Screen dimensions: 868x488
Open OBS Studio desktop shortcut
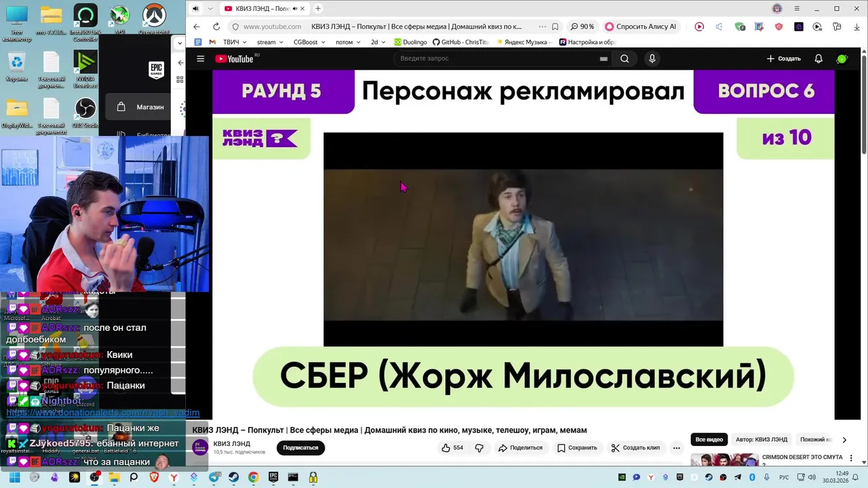coord(85,113)
